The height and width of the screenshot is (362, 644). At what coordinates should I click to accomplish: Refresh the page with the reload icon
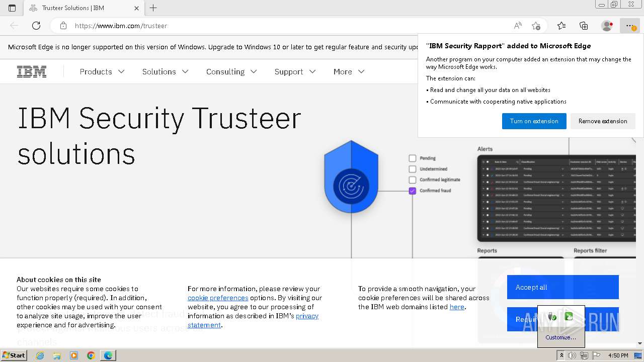36,26
